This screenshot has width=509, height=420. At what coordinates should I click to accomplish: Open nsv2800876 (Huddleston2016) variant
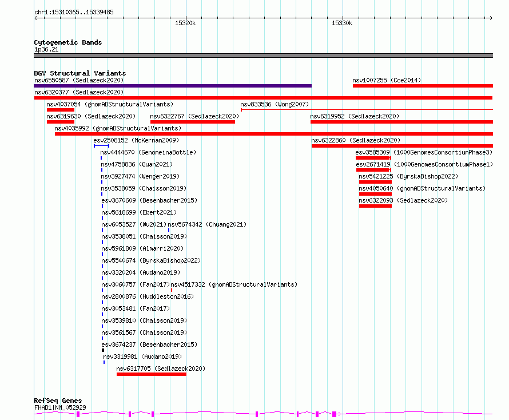pyautogui.click(x=148, y=296)
